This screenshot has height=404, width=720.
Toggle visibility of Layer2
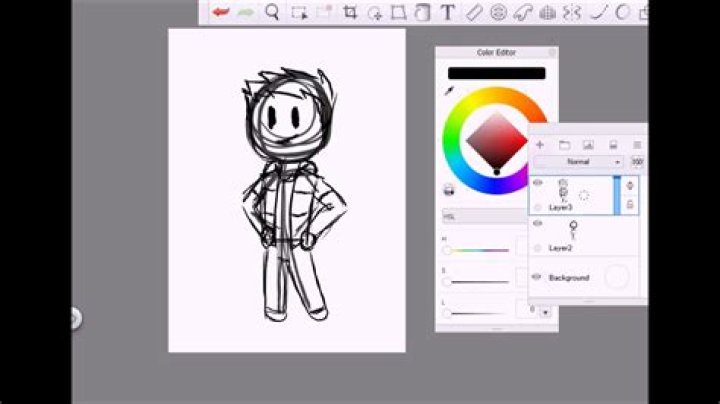538,223
